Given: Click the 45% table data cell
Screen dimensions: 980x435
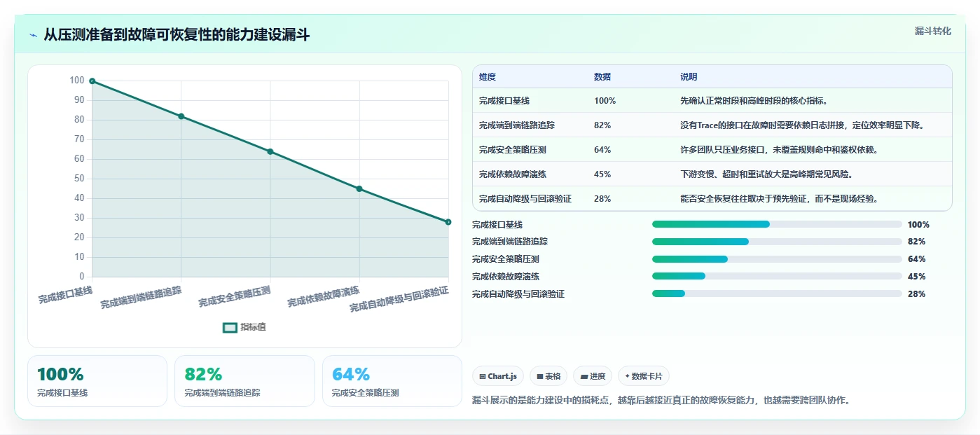Looking at the screenshot, I should pyautogui.click(x=602, y=174).
